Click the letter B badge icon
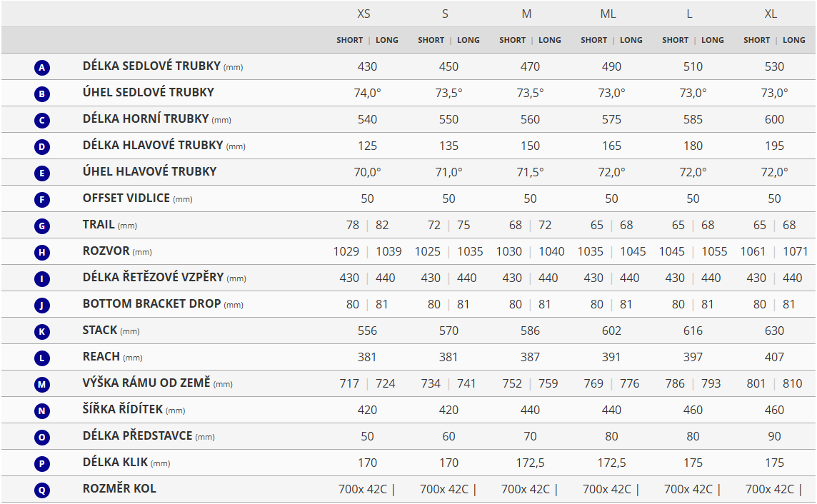This screenshot has height=504, width=817. click(42, 94)
